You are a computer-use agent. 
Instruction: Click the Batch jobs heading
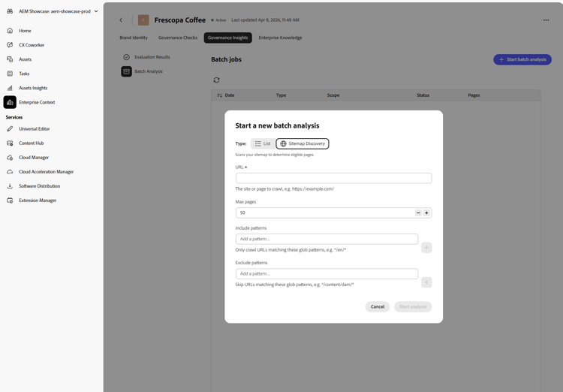pos(226,59)
